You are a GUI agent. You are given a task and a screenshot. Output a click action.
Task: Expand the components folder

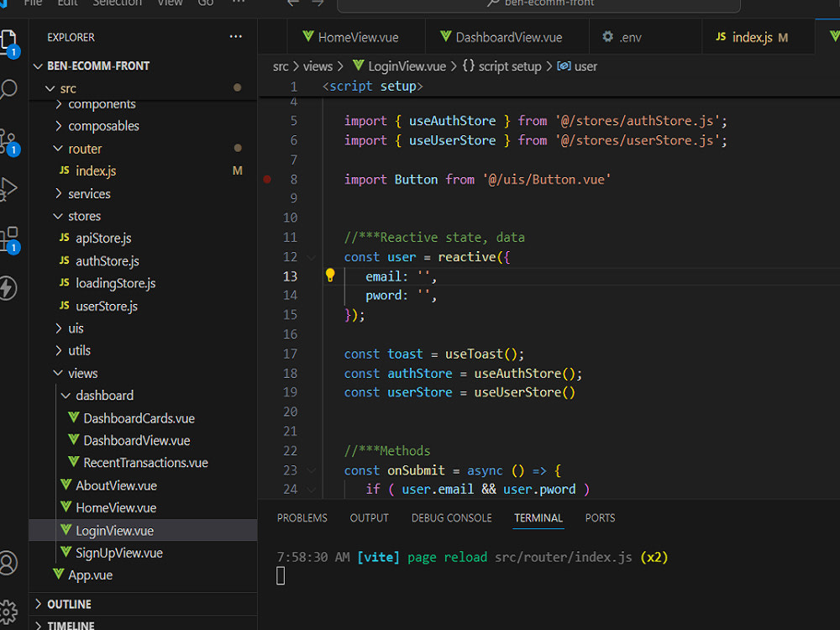point(102,104)
